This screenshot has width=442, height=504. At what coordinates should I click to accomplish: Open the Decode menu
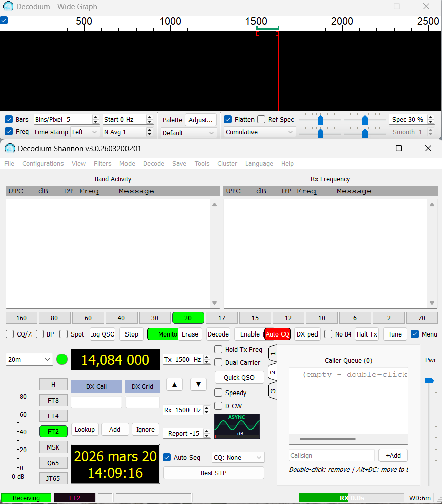(x=153, y=163)
